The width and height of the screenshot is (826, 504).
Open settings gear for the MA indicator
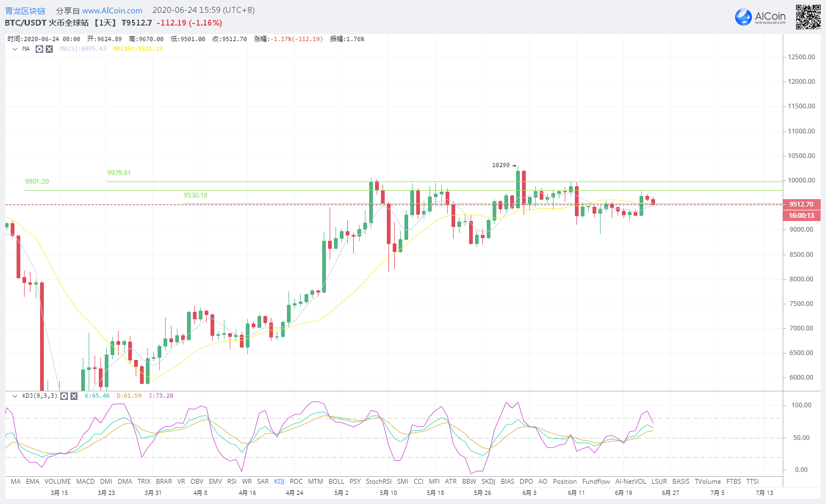[39, 49]
